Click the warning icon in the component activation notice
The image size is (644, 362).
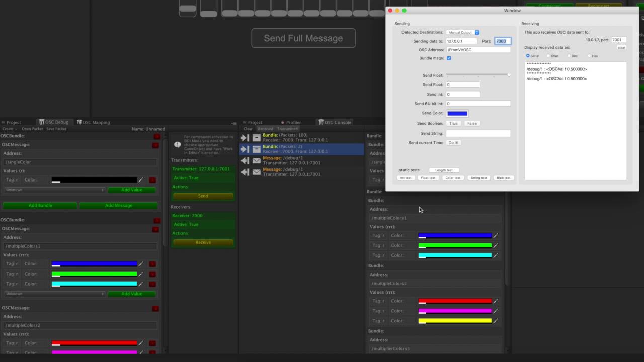(x=177, y=144)
